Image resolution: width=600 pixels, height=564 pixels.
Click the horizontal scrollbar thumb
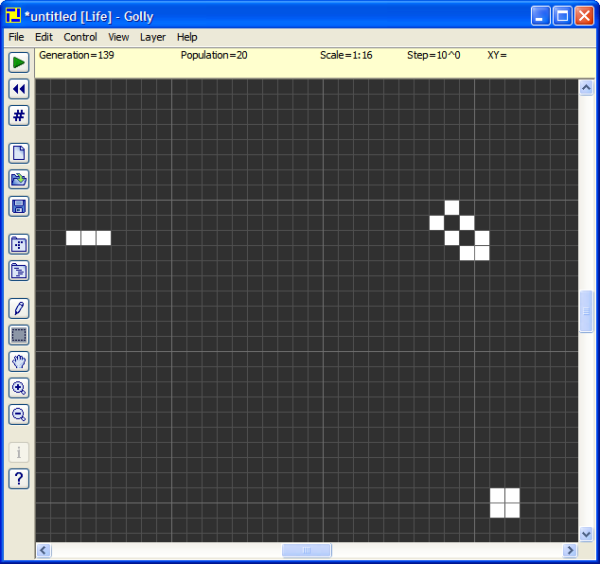(x=306, y=550)
